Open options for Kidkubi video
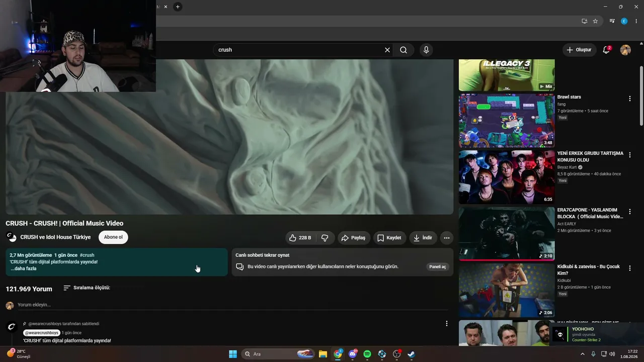The image size is (644, 362). 629,268
